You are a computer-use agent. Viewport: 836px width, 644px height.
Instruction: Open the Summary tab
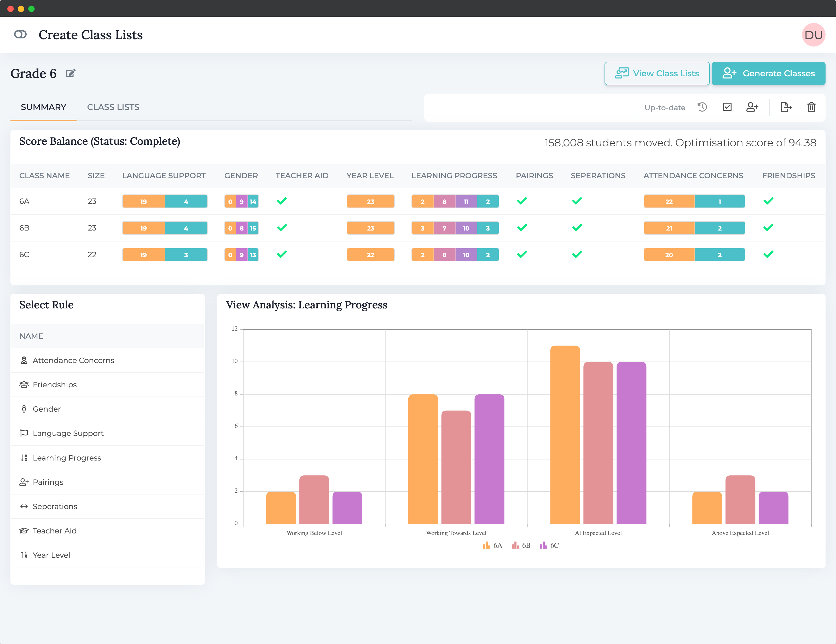coord(43,107)
